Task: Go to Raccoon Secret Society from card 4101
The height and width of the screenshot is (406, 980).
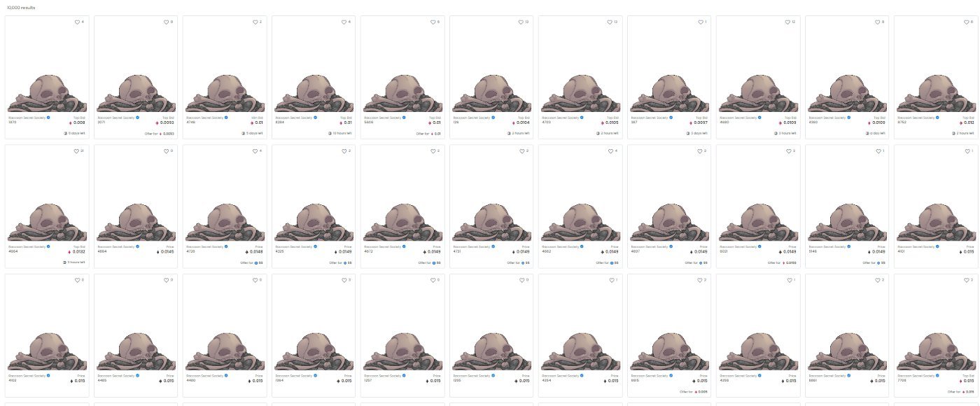Action: (916, 246)
